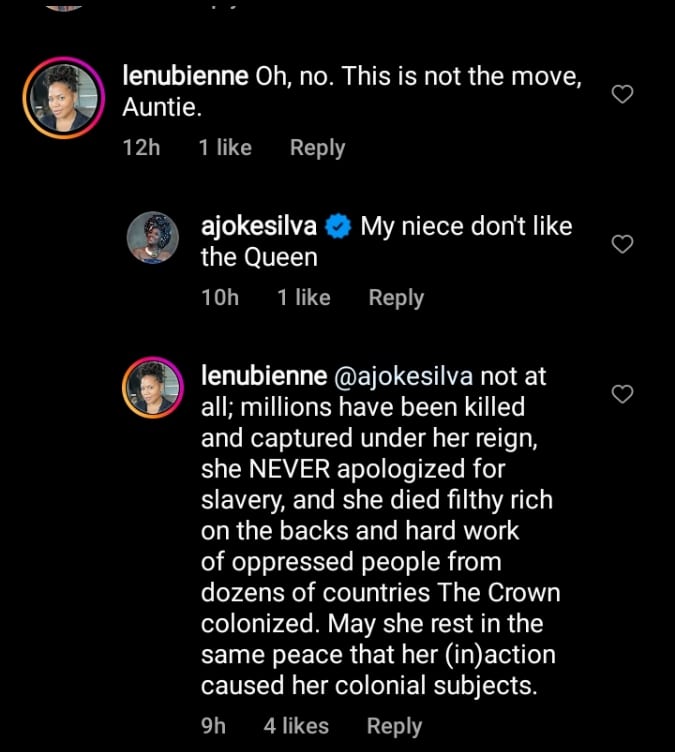Tap the 12h timestamp
Screen dimensions: 675x752
tap(141, 148)
